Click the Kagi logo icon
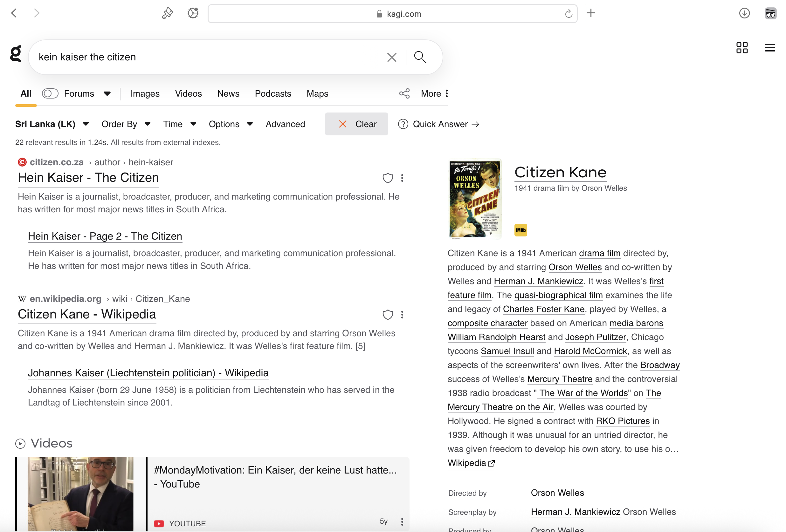Screen dimensions: 786x532 coord(16,54)
